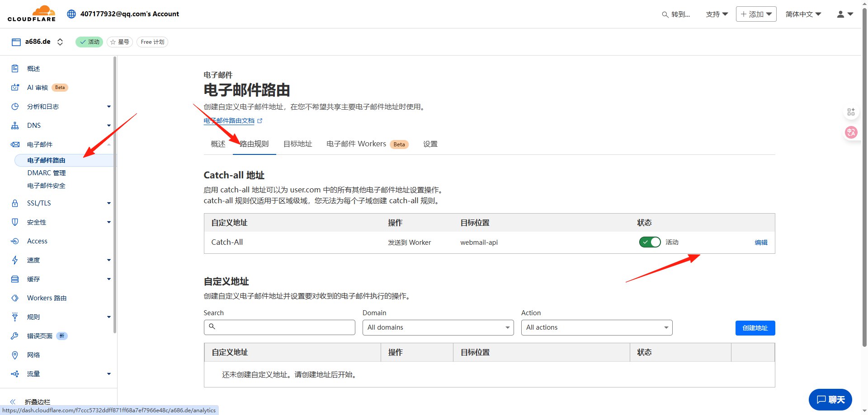Click the Workers 路由 icon
Screen dimensions: 868x415
[15, 298]
